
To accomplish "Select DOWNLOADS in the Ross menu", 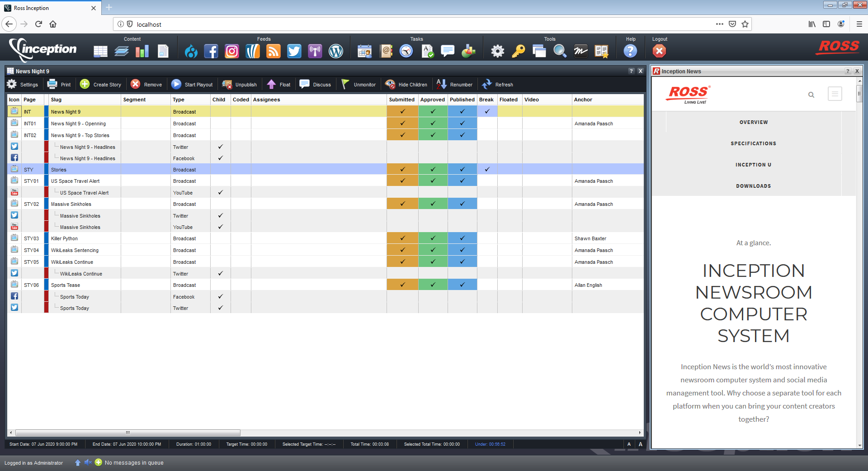I will coord(753,186).
